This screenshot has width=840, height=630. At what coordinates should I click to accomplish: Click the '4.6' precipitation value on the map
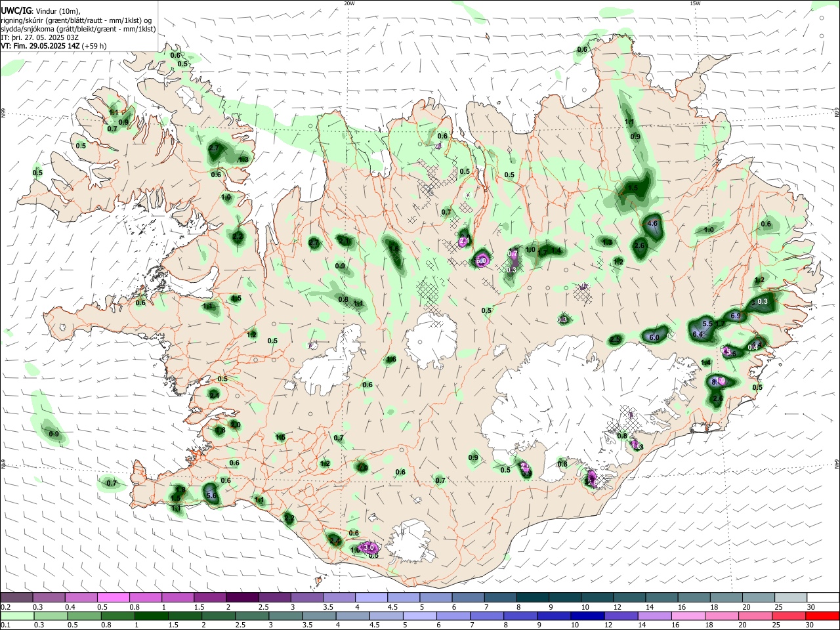(x=652, y=224)
